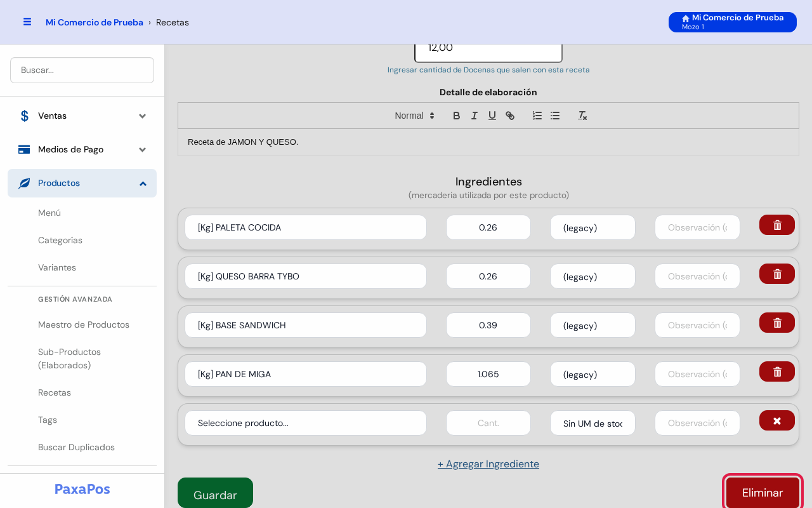Insert link using the link icon
Image resolution: width=812 pixels, height=508 pixels.
(509, 116)
